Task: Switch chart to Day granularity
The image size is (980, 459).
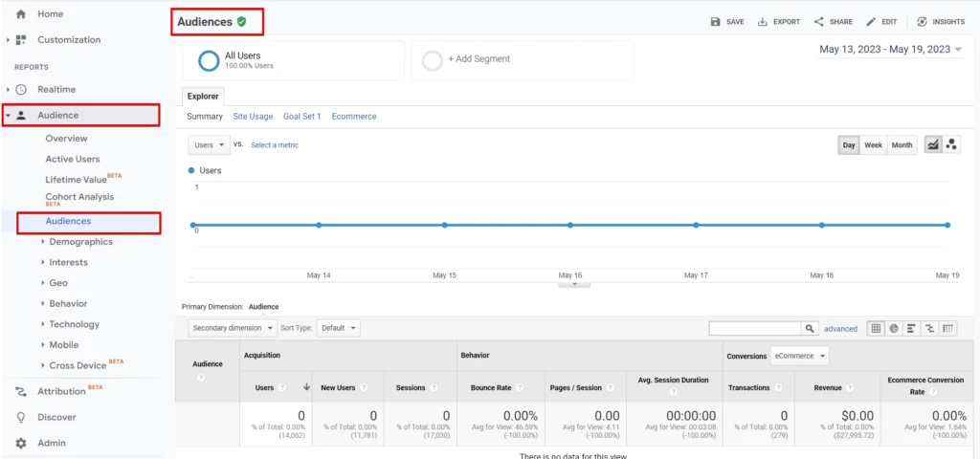Action: click(x=848, y=145)
